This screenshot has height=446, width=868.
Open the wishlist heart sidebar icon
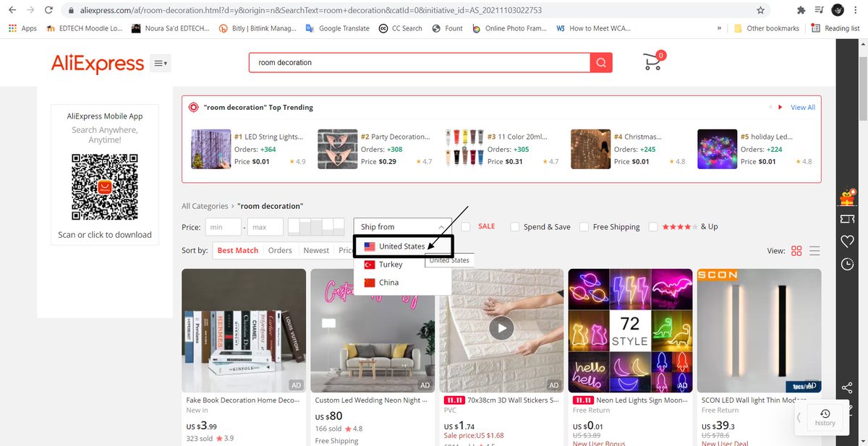(847, 241)
